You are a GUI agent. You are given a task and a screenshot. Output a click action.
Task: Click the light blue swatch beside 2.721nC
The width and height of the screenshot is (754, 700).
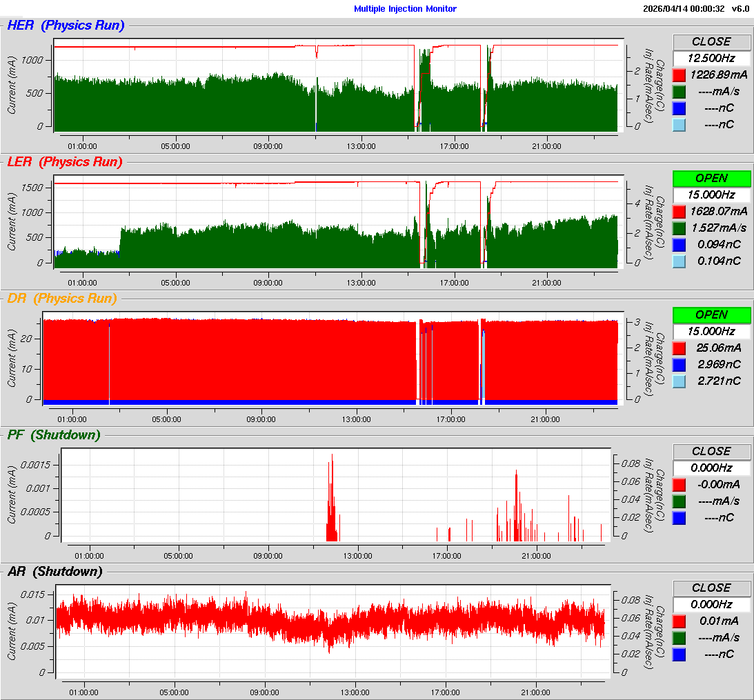(x=679, y=381)
